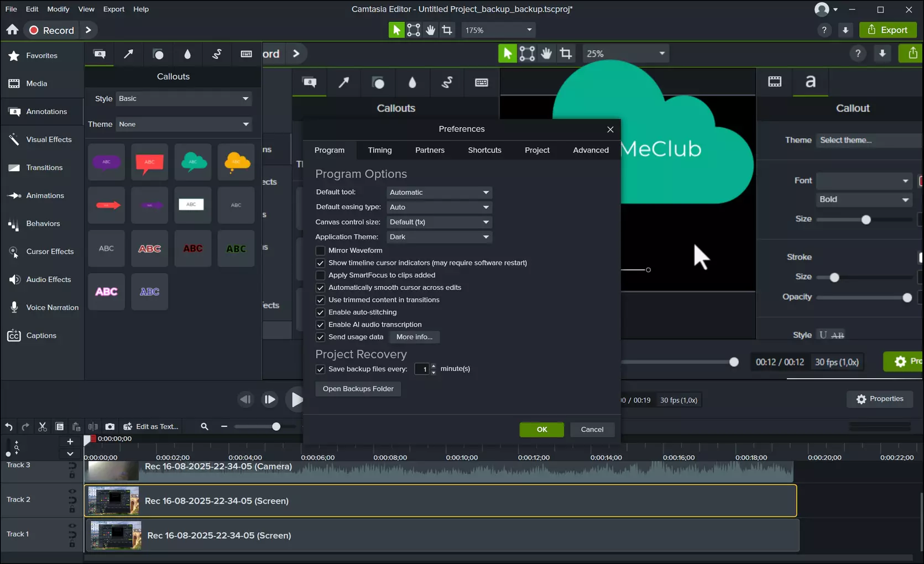Click the timeline zoom slider handle

coord(276,426)
